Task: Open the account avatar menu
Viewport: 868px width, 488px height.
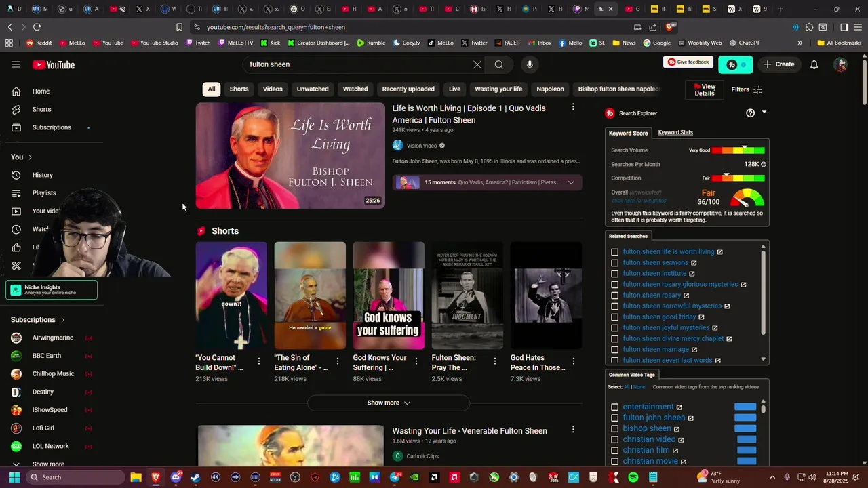Action: (841, 64)
